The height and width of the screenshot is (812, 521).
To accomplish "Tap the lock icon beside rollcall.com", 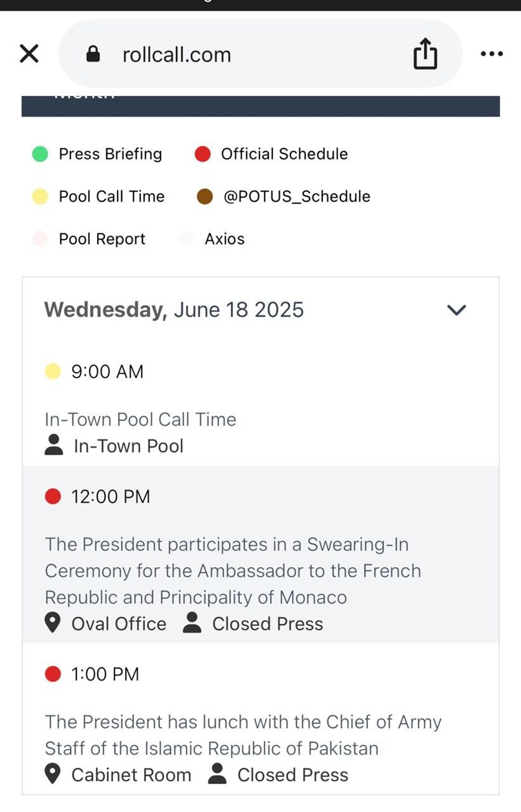I will (x=93, y=54).
